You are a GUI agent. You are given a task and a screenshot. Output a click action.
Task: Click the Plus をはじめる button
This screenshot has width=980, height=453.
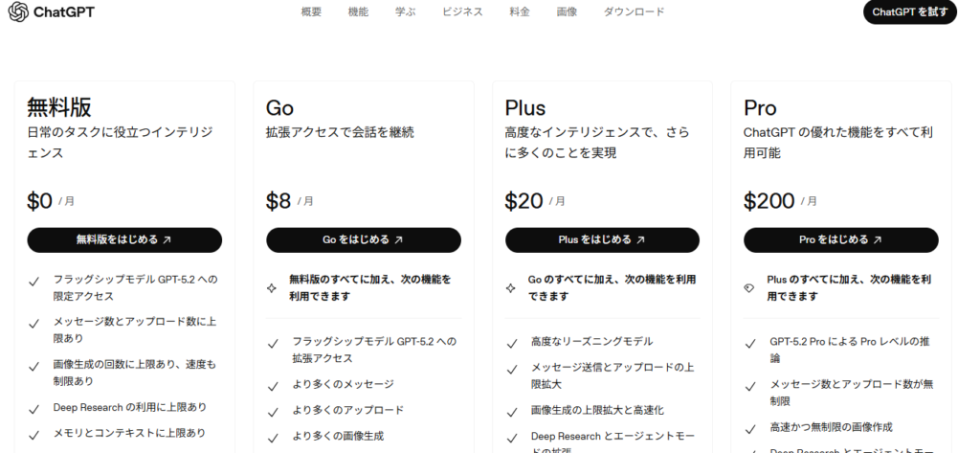pyautogui.click(x=602, y=239)
